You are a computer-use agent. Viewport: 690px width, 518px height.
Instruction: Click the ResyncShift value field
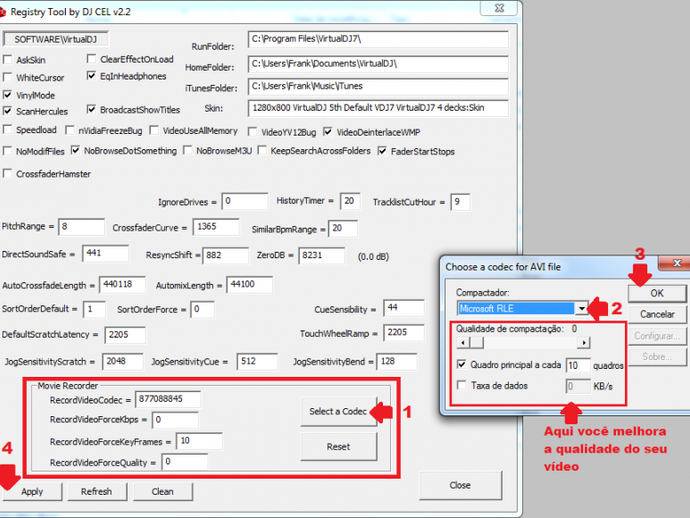coord(226,255)
